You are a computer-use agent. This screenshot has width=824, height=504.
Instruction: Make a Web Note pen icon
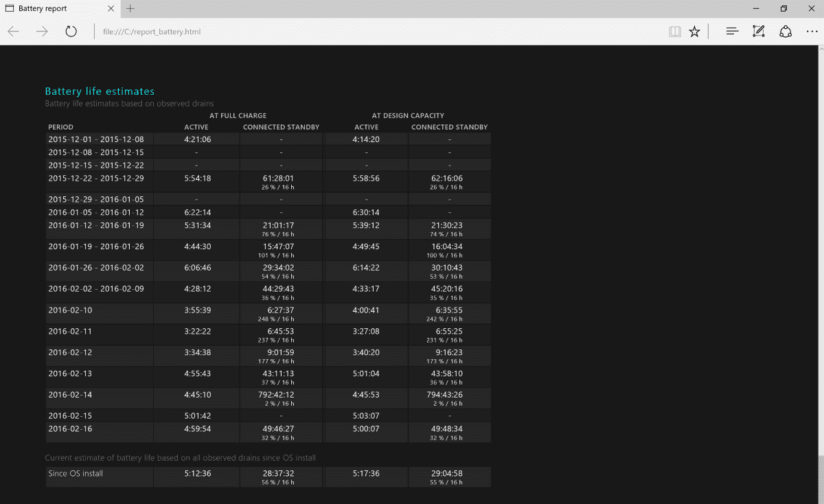(759, 32)
